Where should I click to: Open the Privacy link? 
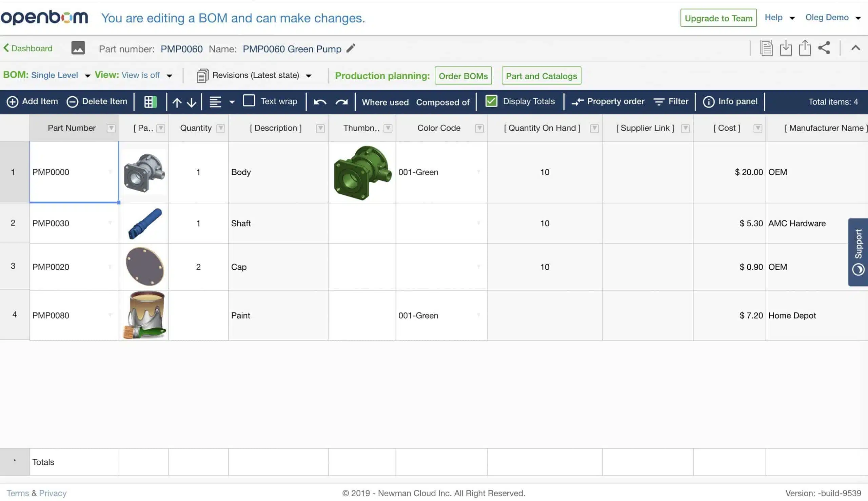click(53, 493)
